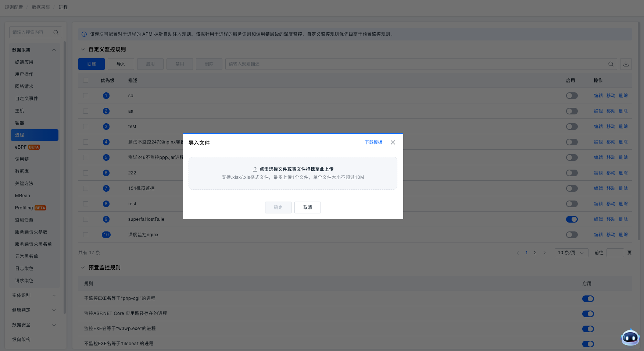Select 终端应用 in the sidebar
This screenshot has width=644, height=351.
point(35,62)
